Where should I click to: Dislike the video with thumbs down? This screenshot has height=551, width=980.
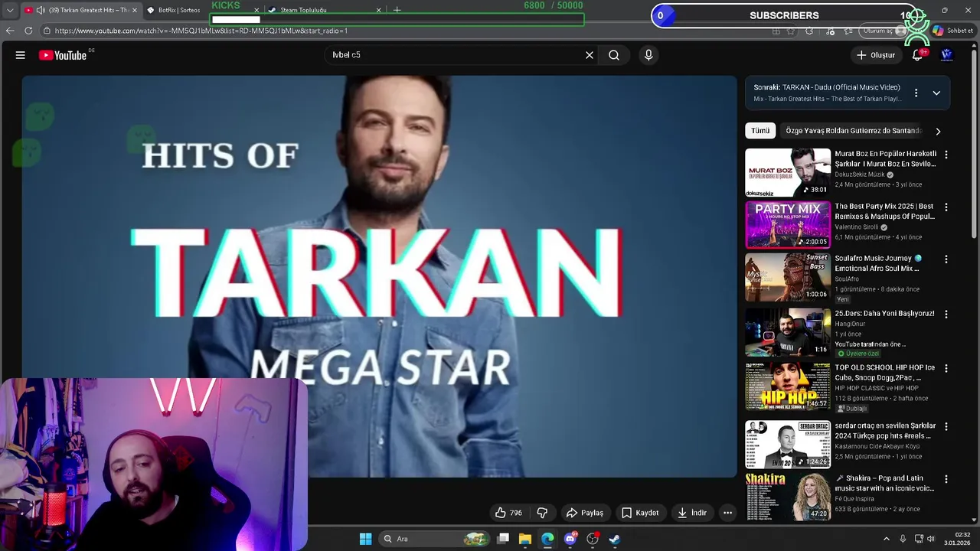click(x=542, y=513)
